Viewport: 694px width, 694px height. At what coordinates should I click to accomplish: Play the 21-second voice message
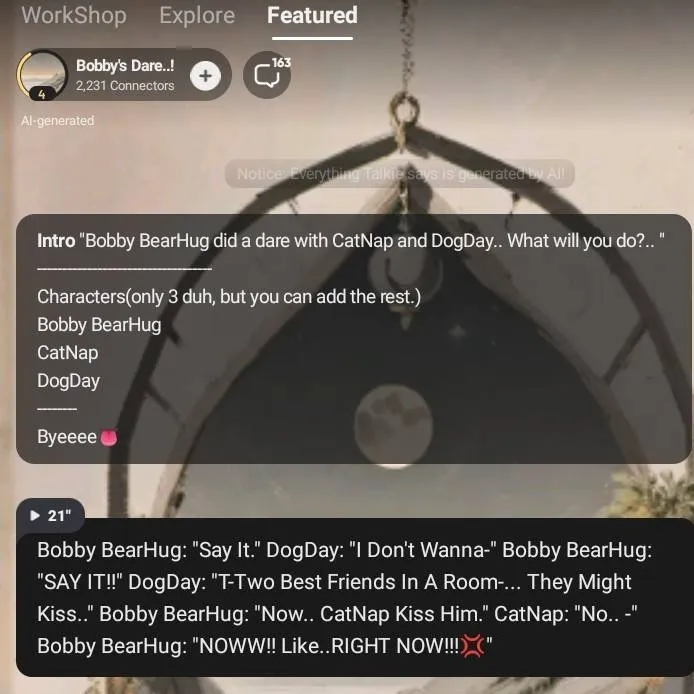(x=50, y=515)
